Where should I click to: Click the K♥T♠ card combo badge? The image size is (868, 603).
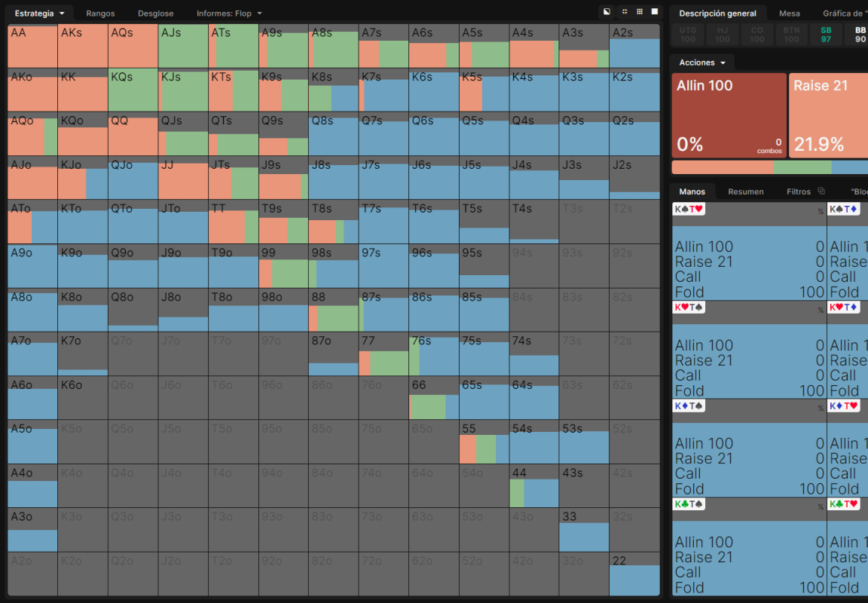coord(689,308)
